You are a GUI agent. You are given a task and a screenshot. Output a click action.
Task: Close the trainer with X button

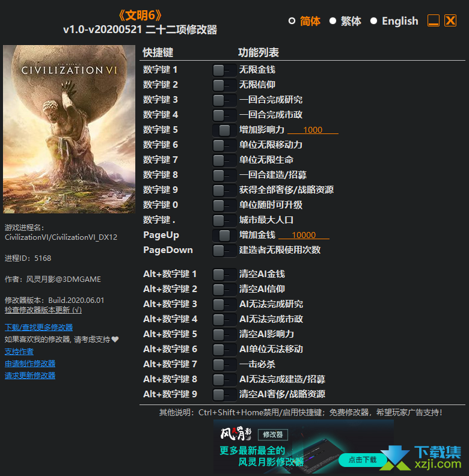point(450,20)
